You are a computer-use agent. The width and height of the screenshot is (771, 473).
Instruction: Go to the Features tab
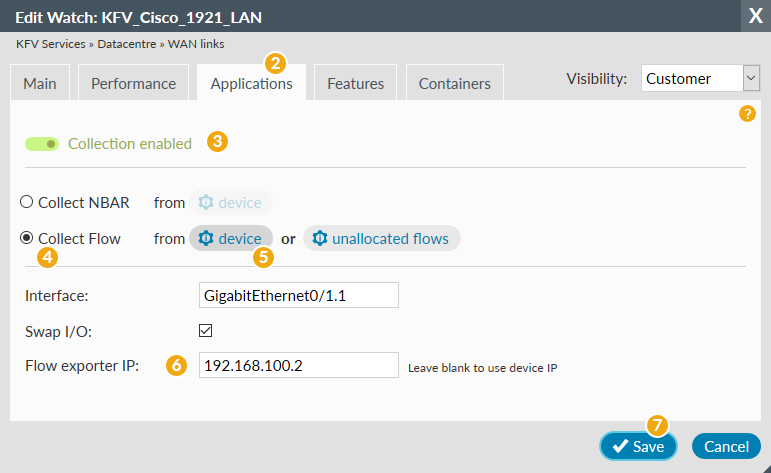356,84
